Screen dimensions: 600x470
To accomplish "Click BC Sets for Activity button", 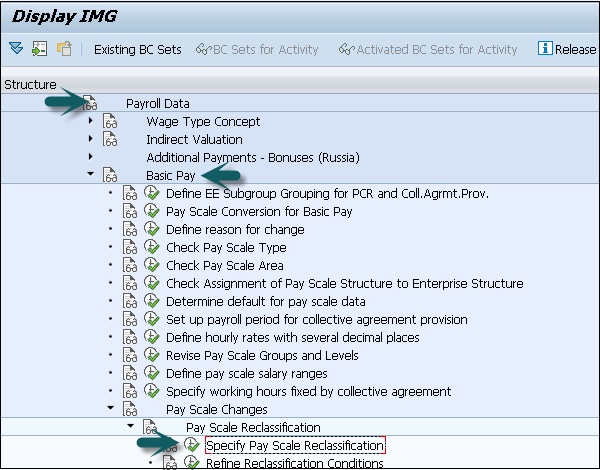I will pyautogui.click(x=258, y=49).
